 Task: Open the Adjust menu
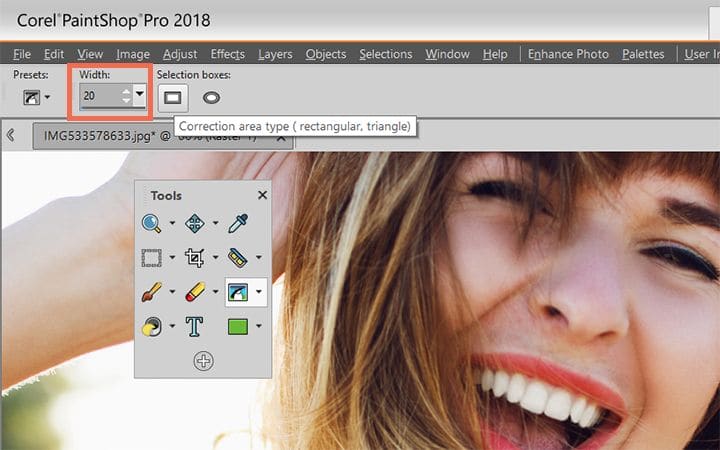(180, 54)
